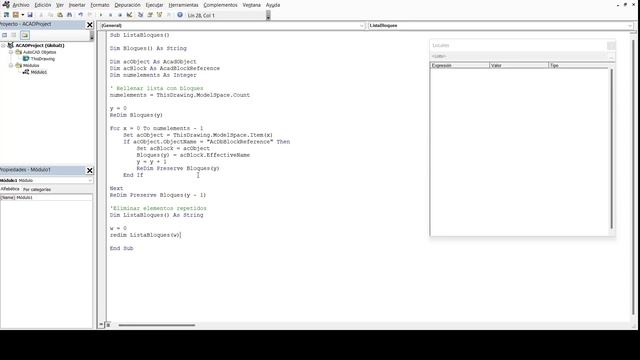Screen dimensions: 640x360
Task: Select Módulo1 in project tree
Action: 39,72
